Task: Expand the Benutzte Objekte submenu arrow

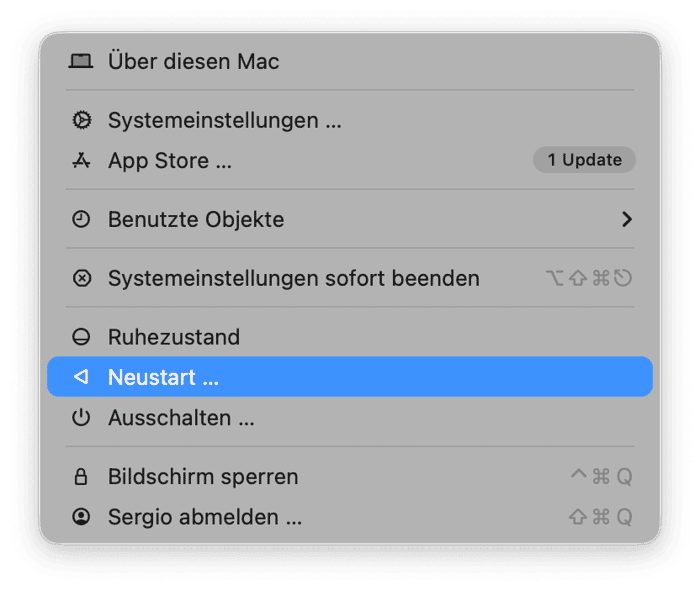Action: [x=627, y=219]
